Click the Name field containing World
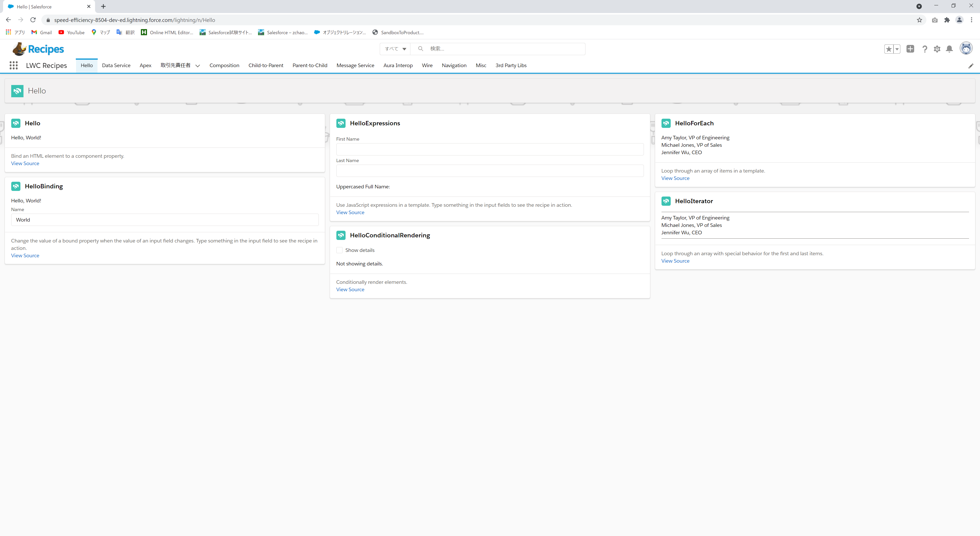Image resolution: width=980 pixels, height=536 pixels. 165,220
